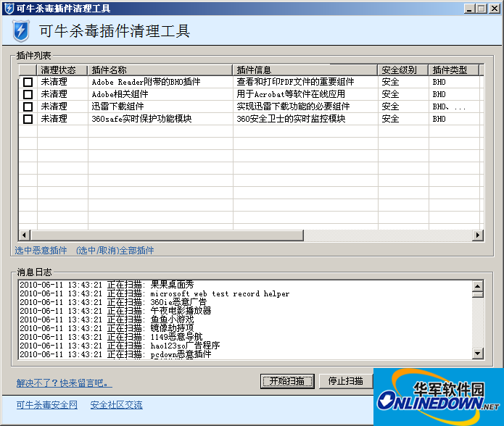Click log line pcdown恶意插件

[x=116, y=354]
